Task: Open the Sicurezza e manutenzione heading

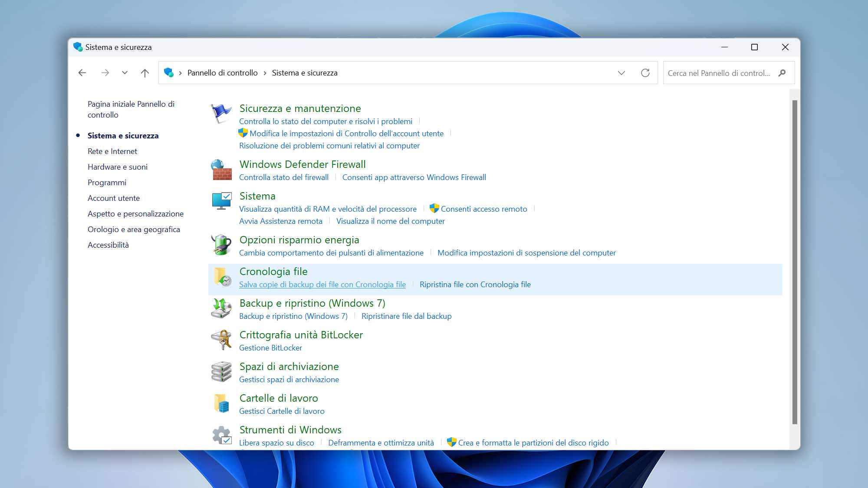Action: pyautogui.click(x=300, y=108)
